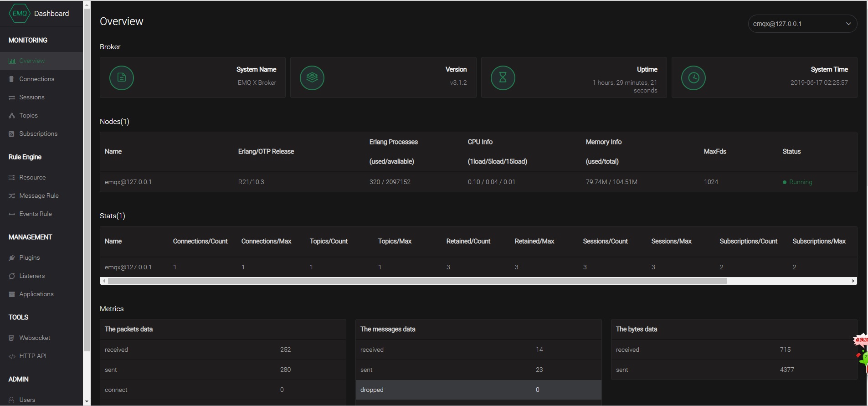Click the sidebar scrollbar down arrow
The width and height of the screenshot is (868, 406).
point(87,401)
